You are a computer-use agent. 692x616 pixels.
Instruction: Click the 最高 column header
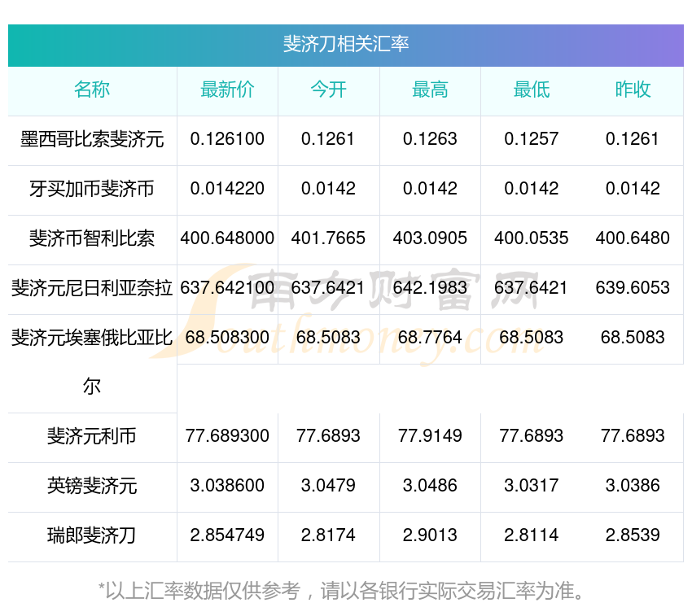click(430, 90)
